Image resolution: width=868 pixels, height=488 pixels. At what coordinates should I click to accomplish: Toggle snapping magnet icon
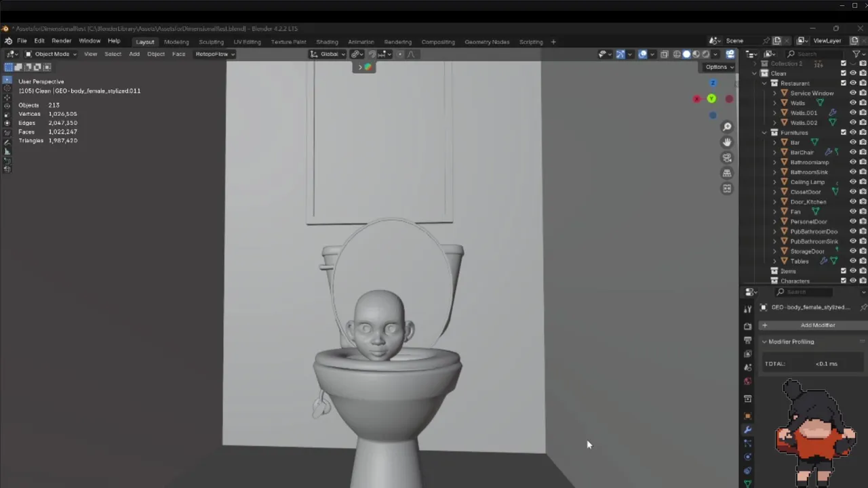click(372, 54)
